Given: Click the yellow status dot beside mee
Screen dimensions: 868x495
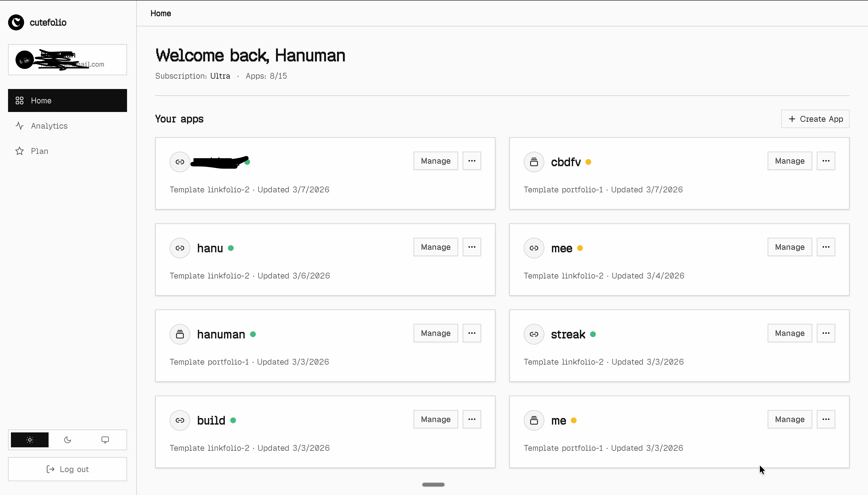Looking at the screenshot, I should click(580, 248).
